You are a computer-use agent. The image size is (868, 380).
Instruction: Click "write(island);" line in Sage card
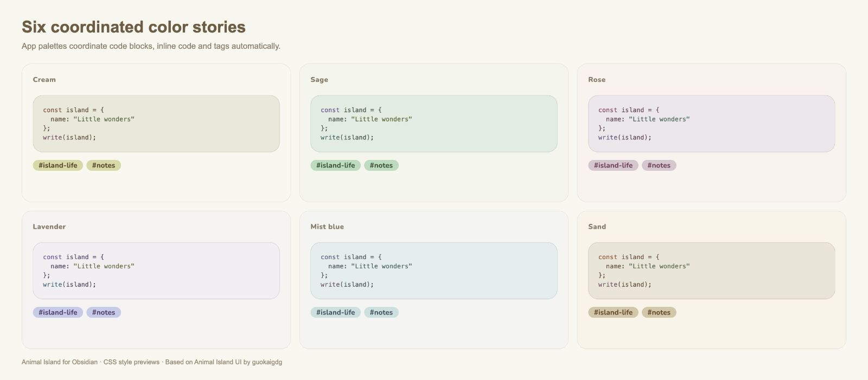tap(347, 138)
